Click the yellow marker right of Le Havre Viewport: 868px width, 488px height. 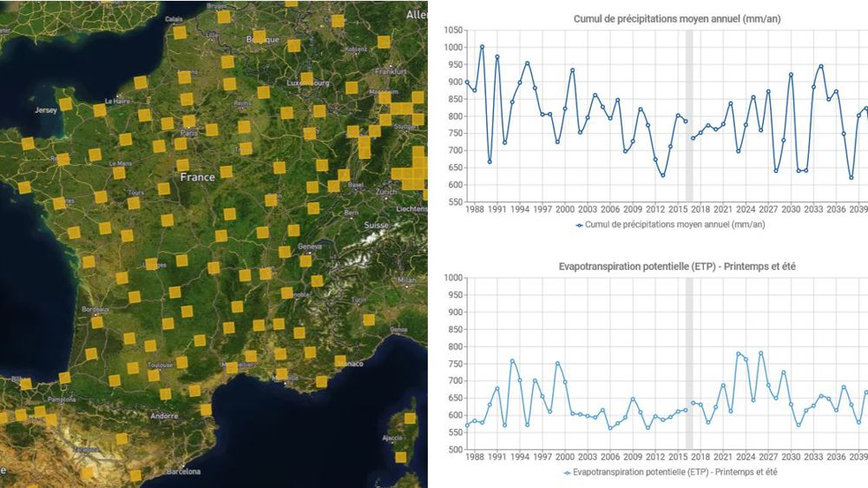(x=144, y=115)
